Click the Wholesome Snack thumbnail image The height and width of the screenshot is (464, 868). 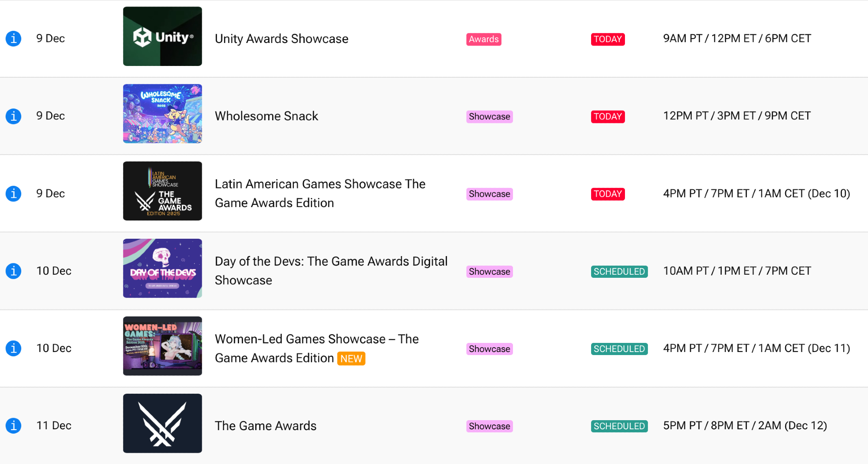tap(162, 114)
